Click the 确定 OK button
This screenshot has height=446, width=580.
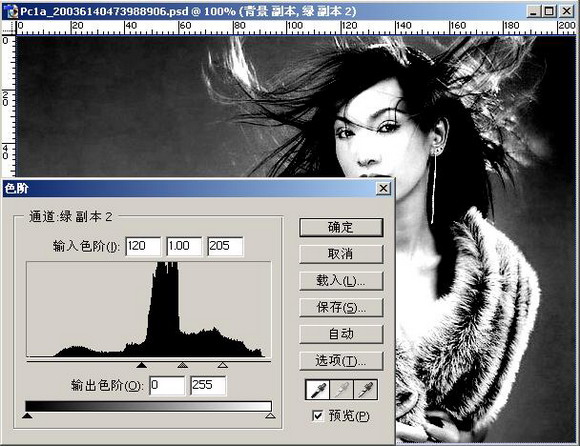point(341,227)
